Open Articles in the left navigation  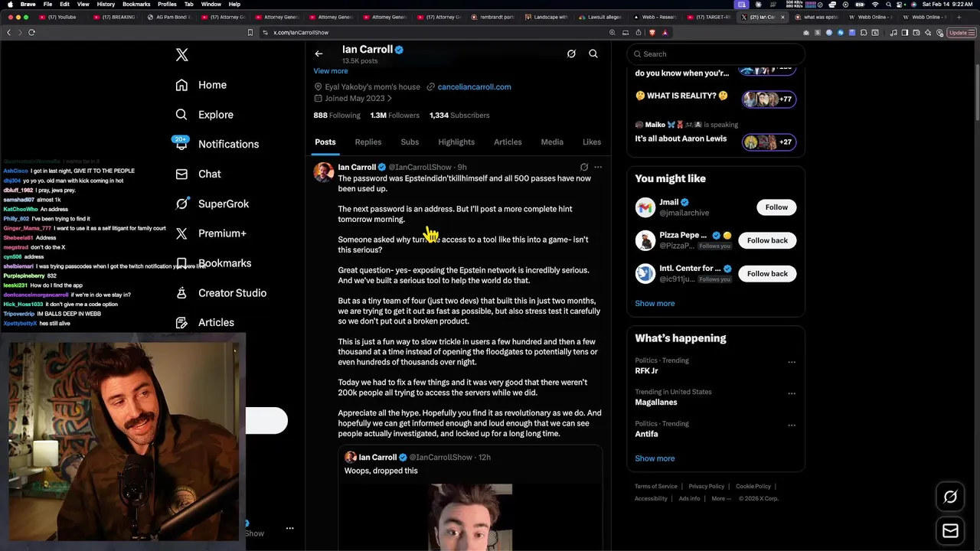pos(205,322)
